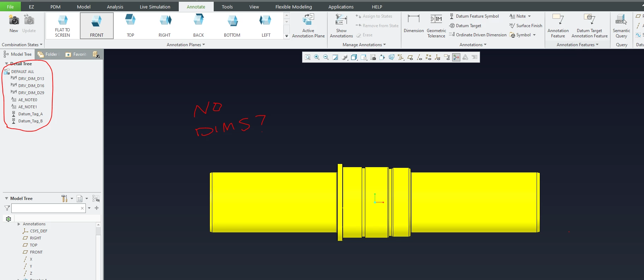The width and height of the screenshot is (644, 280).
Task: Click the Ordinate Driven Dimension tool
Action: pyautogui.click(x=478, y=35)
